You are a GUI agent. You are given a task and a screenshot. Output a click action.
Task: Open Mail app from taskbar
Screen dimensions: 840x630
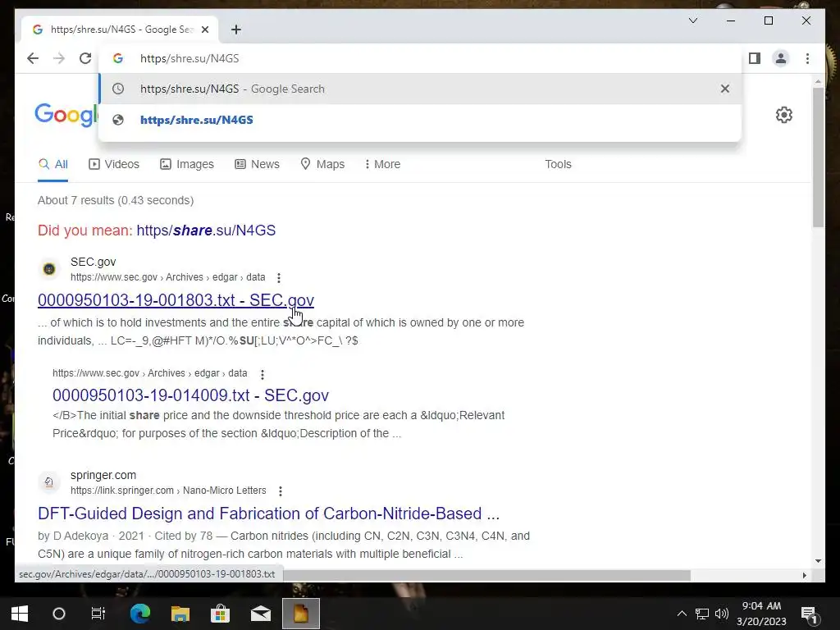coord(261,614)
